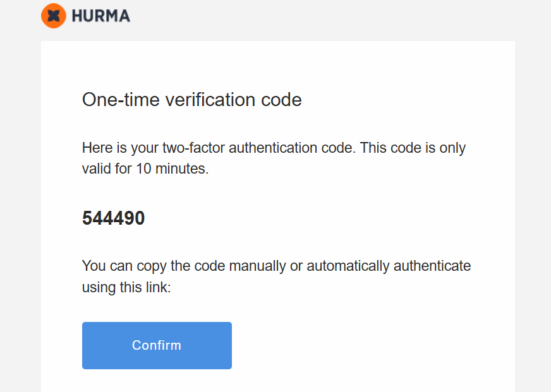Click the word 'manually' in the instructions

[x=257, y=266]
